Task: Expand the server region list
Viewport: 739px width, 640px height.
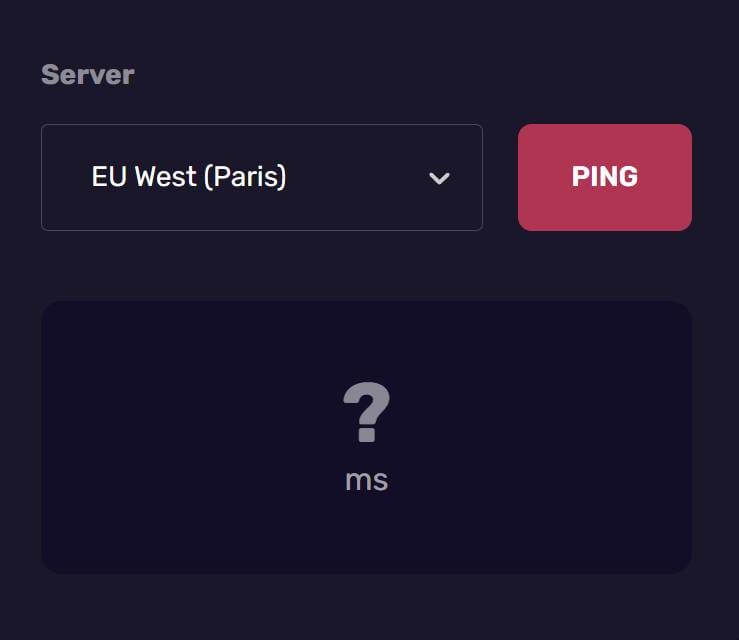Action: pyautogui.click(x=261, y=177)
